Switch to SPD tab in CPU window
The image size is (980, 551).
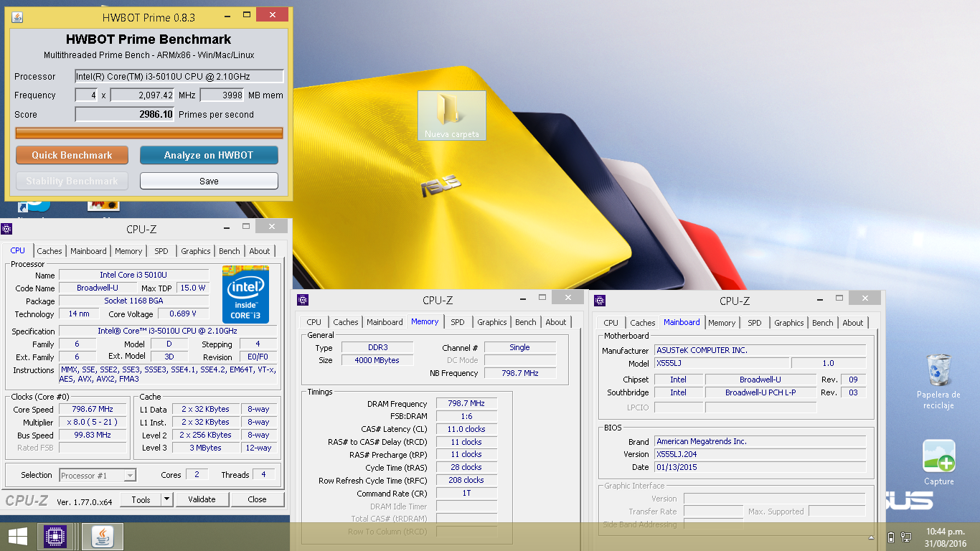click(x=161, y=251)
